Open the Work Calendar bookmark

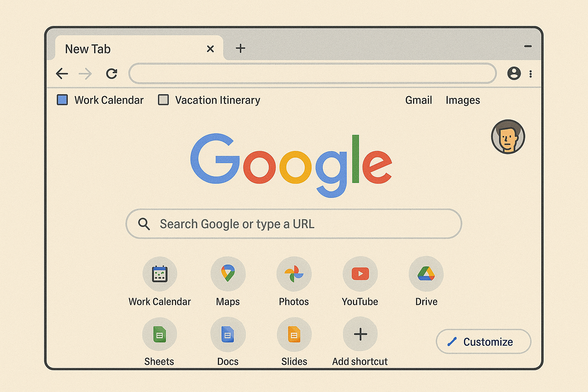click(x=100, y=100)
